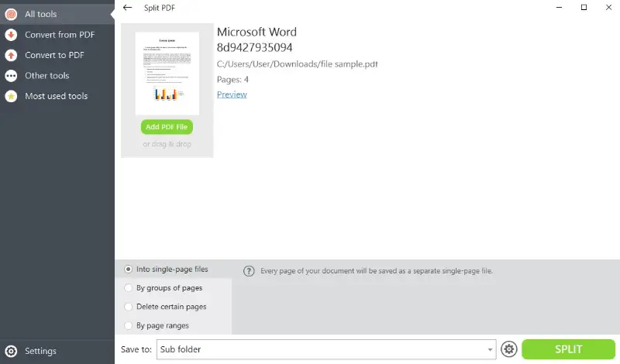
Task: Click the Other tools ellipsis icon
Action: [x=11, y=76]
